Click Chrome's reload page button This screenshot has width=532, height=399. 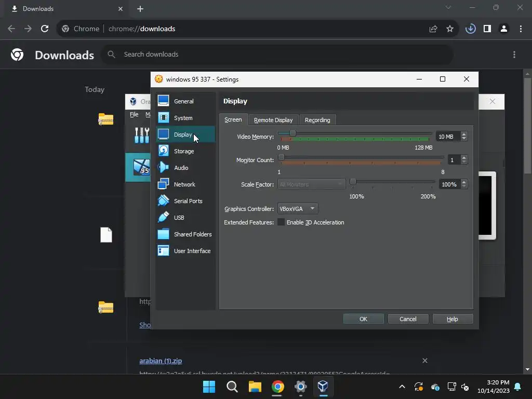tap(45, 29)
